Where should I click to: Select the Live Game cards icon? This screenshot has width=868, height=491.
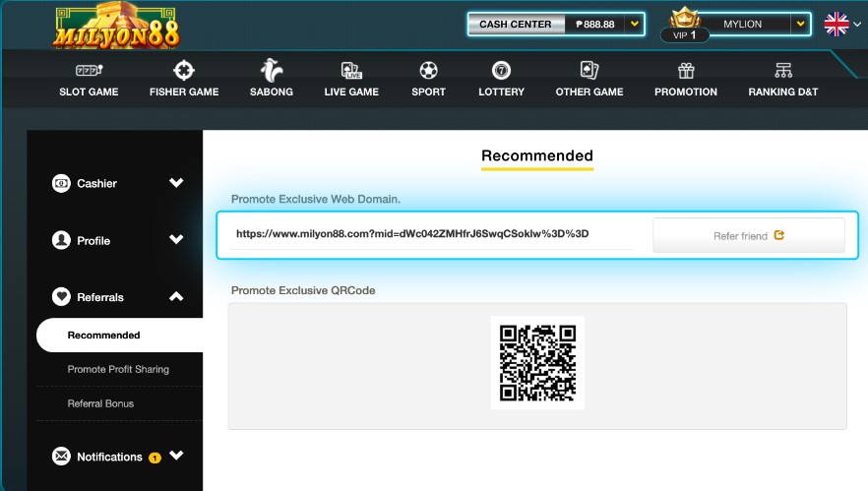(x=351, y=70)
